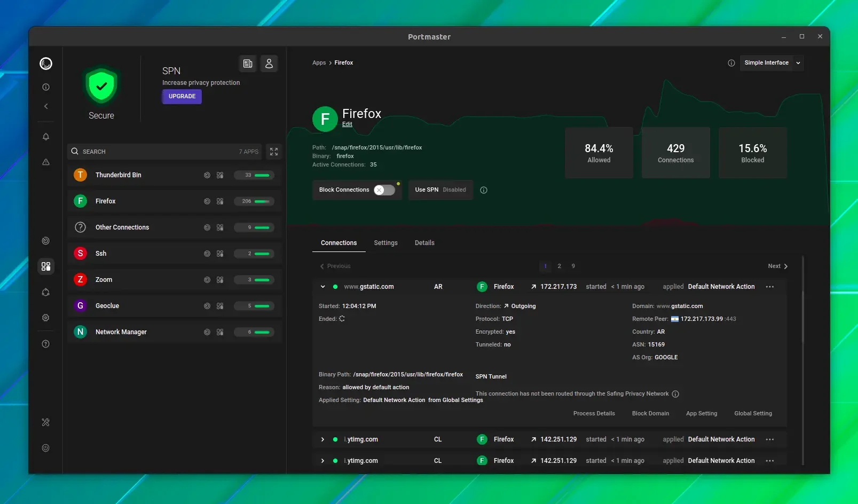Toggle the Block Connections switch
This screenshot has height=504, width=858.
click(x=384, y=190)
